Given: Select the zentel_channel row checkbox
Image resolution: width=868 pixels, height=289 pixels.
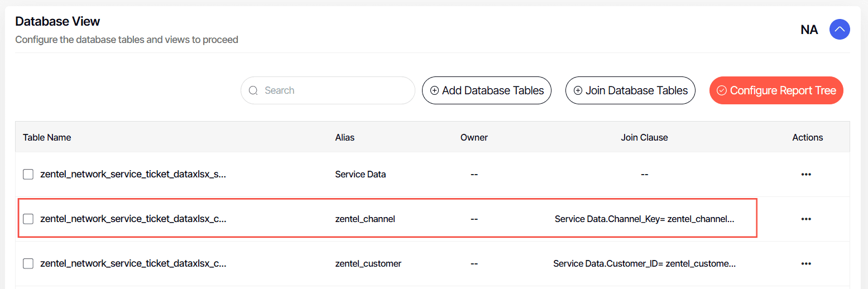Looking at the screenshot, I should click(28, 219).
